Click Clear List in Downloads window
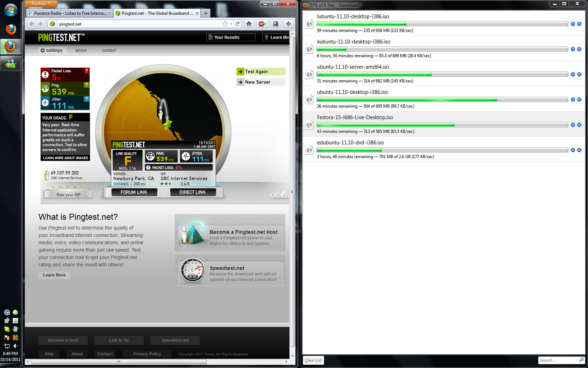This screenshot has width=588, height=368. coord(313,360)
